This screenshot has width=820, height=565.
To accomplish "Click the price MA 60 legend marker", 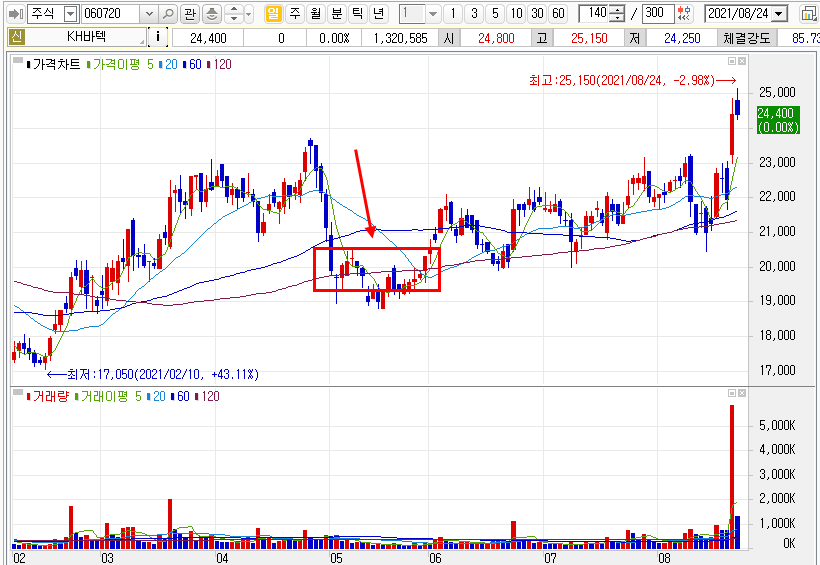I will (192, 64).
